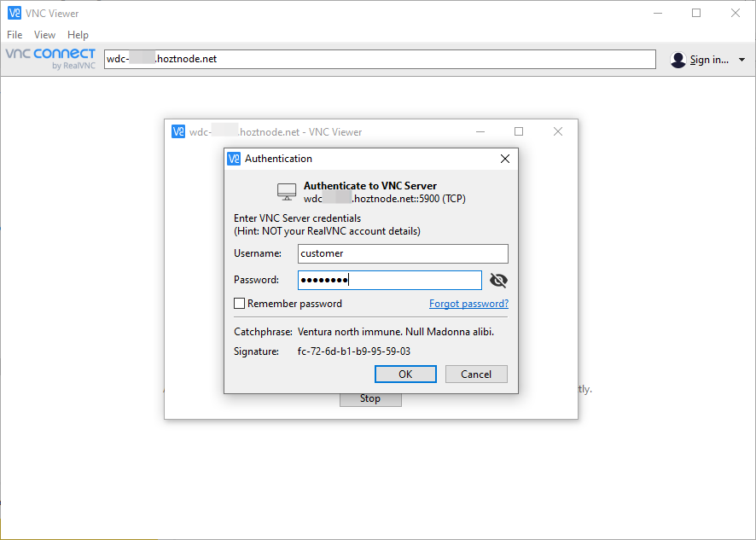Maximize the hoztnode.net connection window
This screenshot has width=756, height=540.
(x=519, y=131)
